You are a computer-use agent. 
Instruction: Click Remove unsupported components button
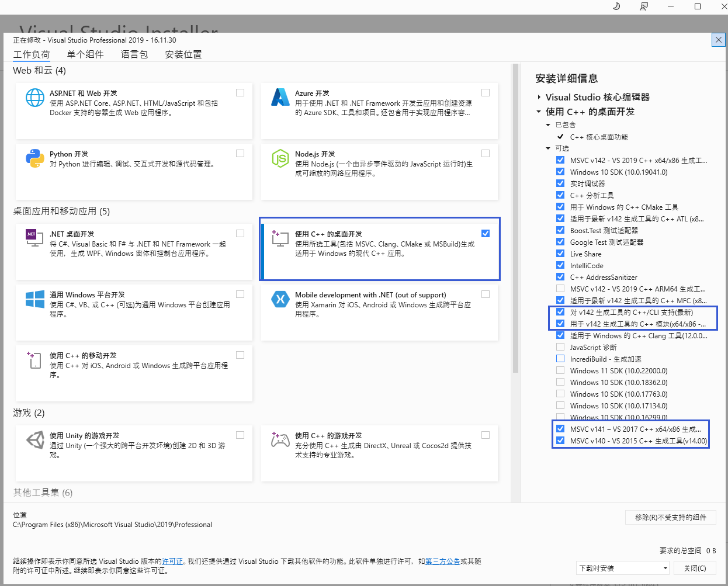pyautogui.click(x=671, y=518)
